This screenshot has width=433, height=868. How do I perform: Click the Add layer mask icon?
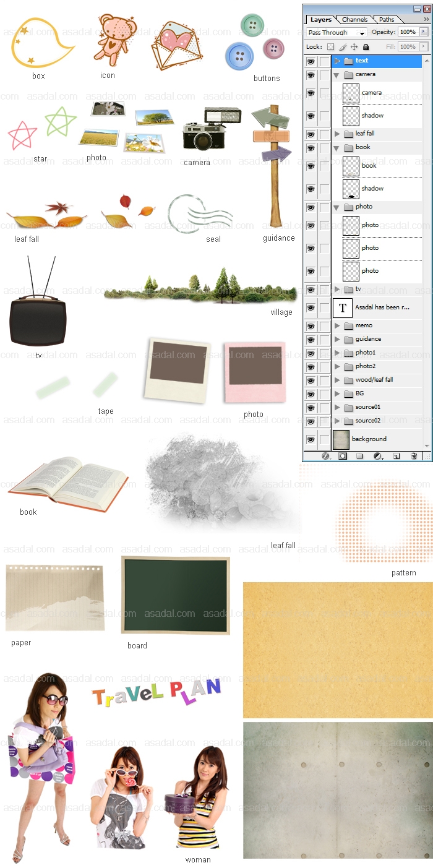pyautogui.click(x=343, y=456)
